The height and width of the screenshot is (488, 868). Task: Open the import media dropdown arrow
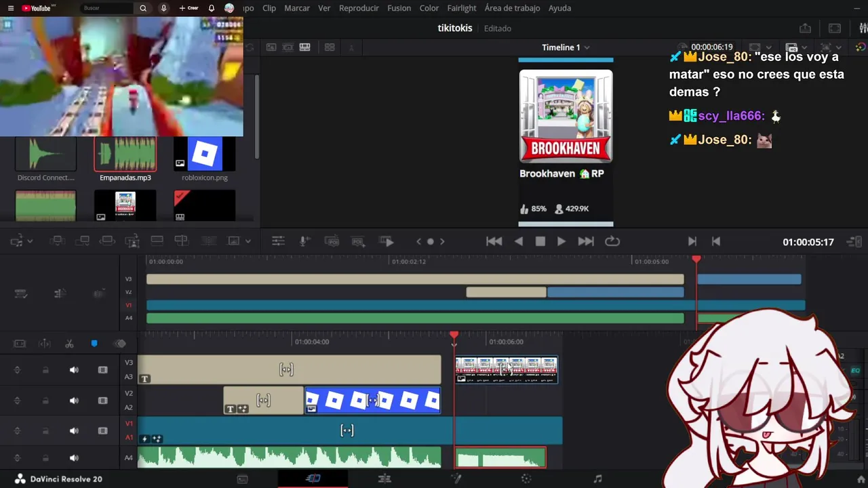30,241
